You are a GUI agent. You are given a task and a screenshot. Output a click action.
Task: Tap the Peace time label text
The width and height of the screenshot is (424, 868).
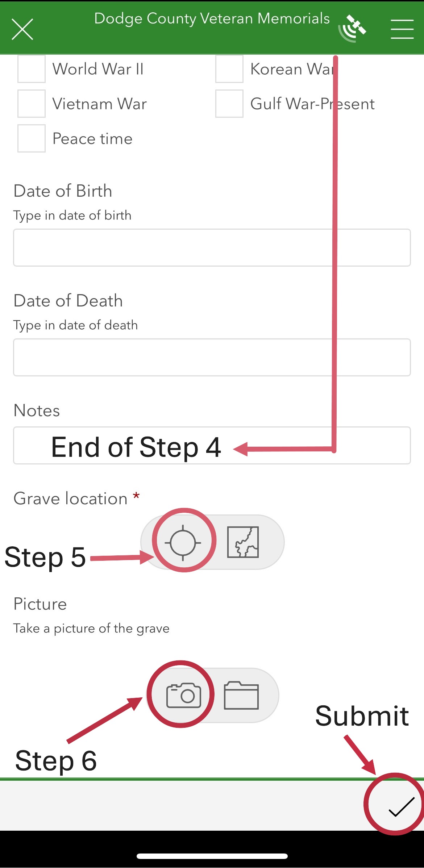[x=92, y=139]
